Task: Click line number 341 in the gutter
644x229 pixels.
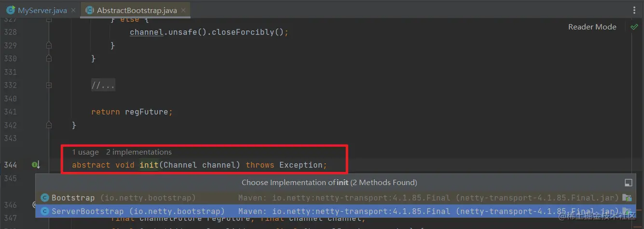Action: [x=10, y=112]
